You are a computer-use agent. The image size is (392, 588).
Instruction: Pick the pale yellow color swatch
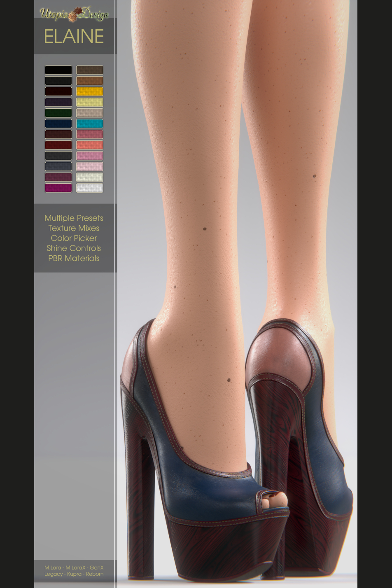[90, 102]
